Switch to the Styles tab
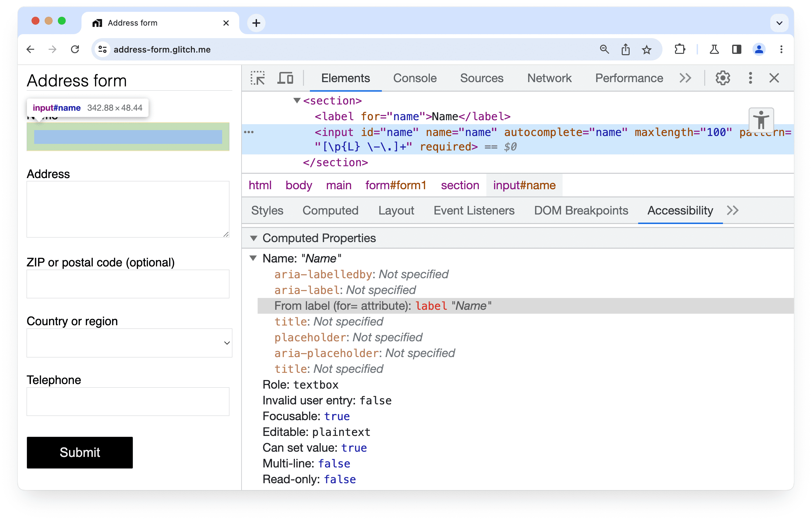This screenshot has height=520, width=812. (x=267, y=211)
